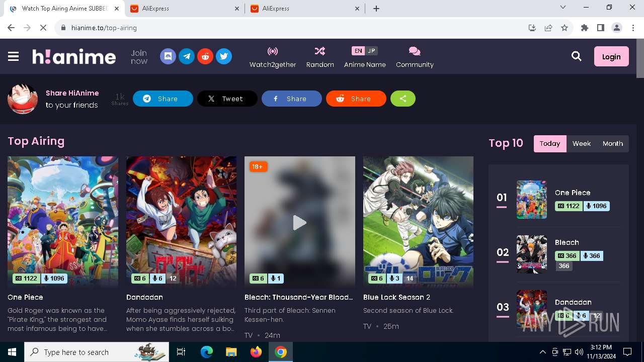Open Task View on the taskbar

pos(181,352)
